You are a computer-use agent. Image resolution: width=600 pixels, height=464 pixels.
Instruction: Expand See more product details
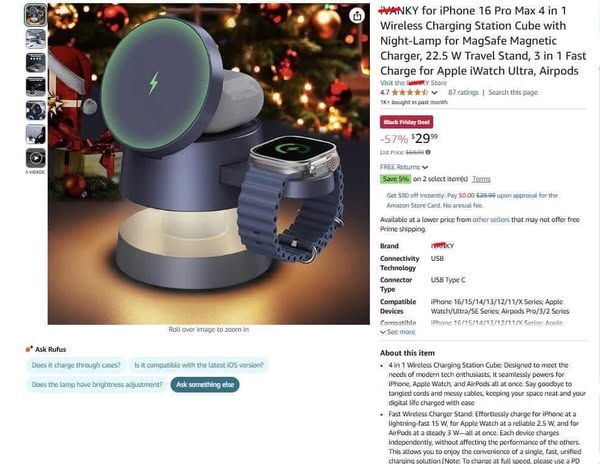coord(398,332)
